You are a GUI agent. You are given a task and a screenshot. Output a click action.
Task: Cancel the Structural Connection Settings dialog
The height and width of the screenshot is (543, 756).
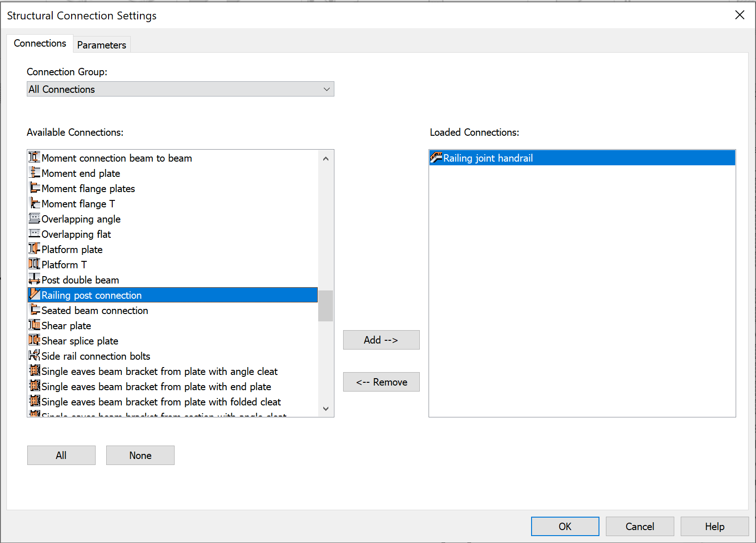pos(640,526)
